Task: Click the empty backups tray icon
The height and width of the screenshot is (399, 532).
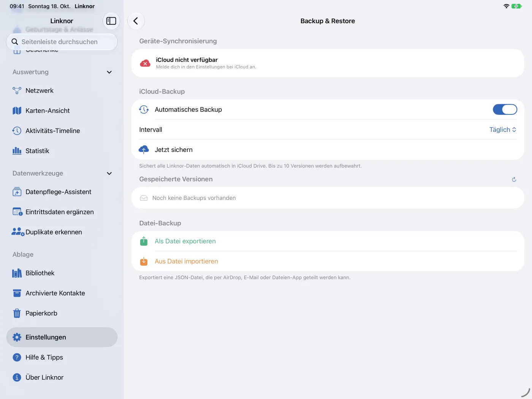Action: click(144, 198)
